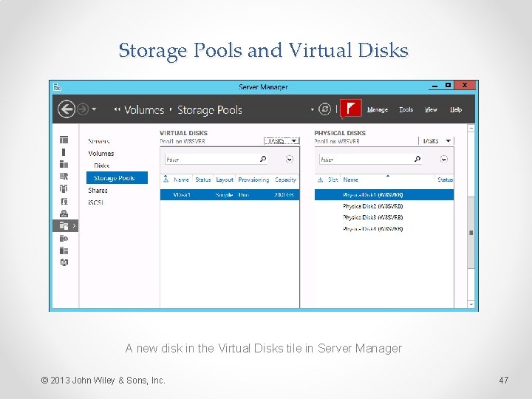
Task: Open the Tools menu
Action: pyautogui.click(x=406, y=109)
